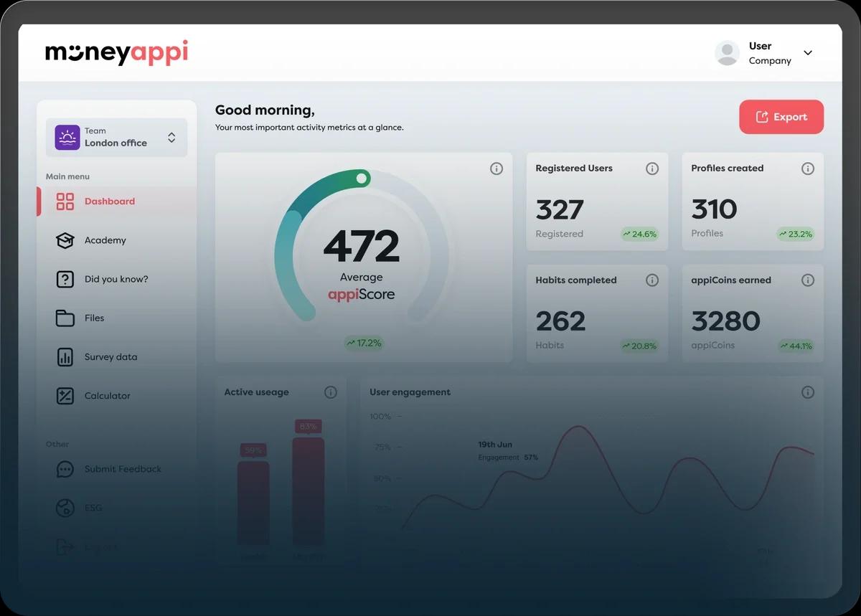
Task: Open Academy via graduation cap icon
Action: (65, 240)
